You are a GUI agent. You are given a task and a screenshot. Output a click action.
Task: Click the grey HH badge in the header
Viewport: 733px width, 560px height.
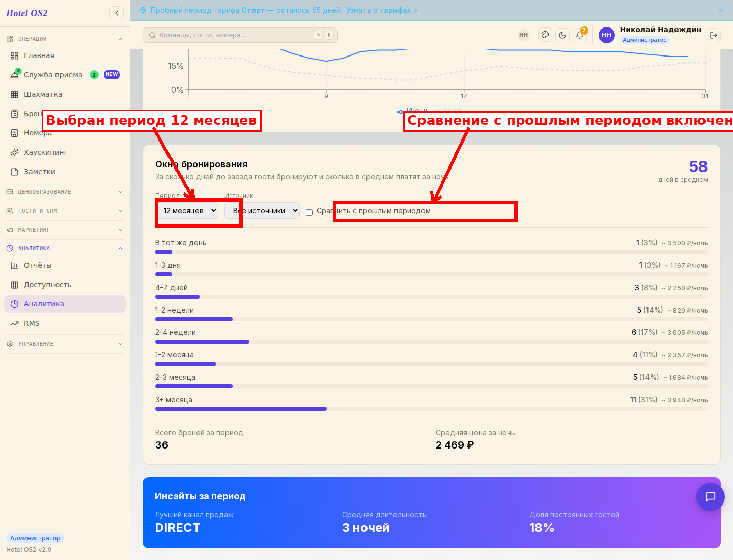524,35
